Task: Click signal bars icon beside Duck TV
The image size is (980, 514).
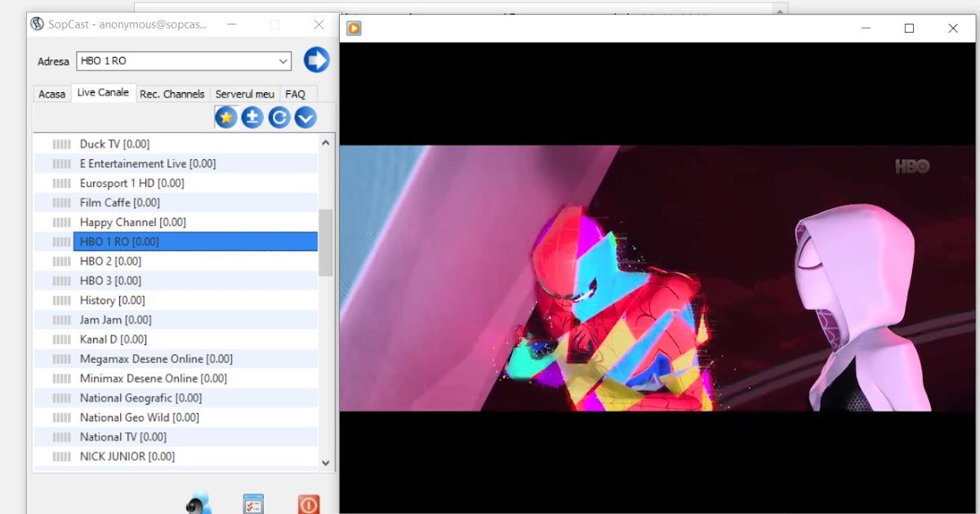Action: pos(61,144)
